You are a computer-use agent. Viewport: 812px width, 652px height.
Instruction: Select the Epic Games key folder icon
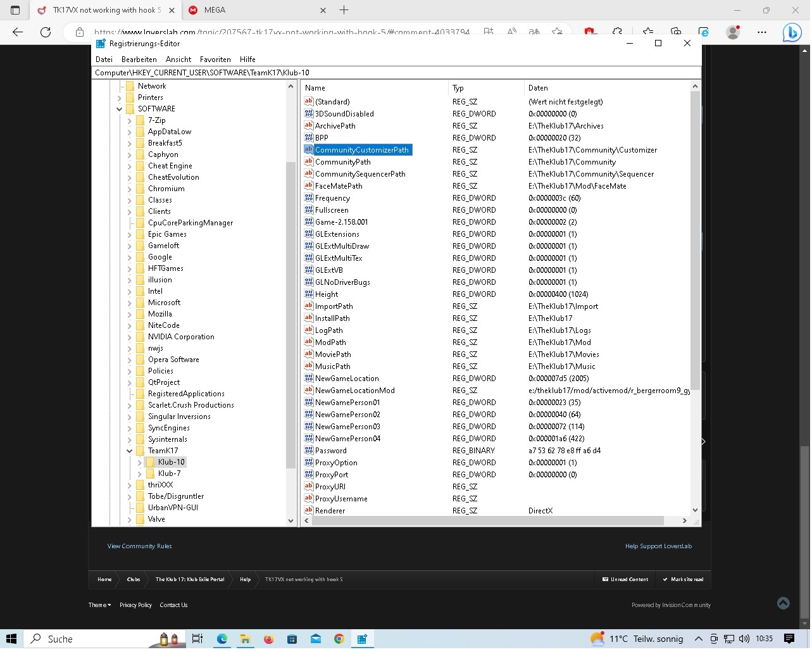point(141,234)
